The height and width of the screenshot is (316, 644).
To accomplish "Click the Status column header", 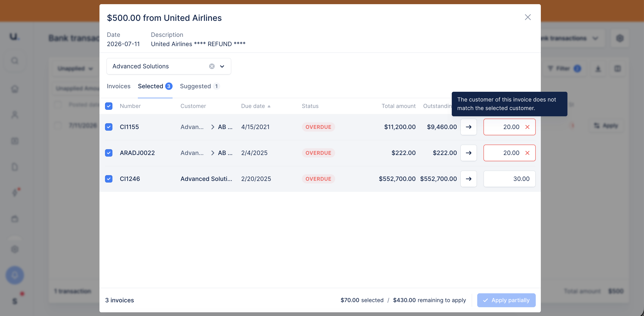I will [310, 106].
